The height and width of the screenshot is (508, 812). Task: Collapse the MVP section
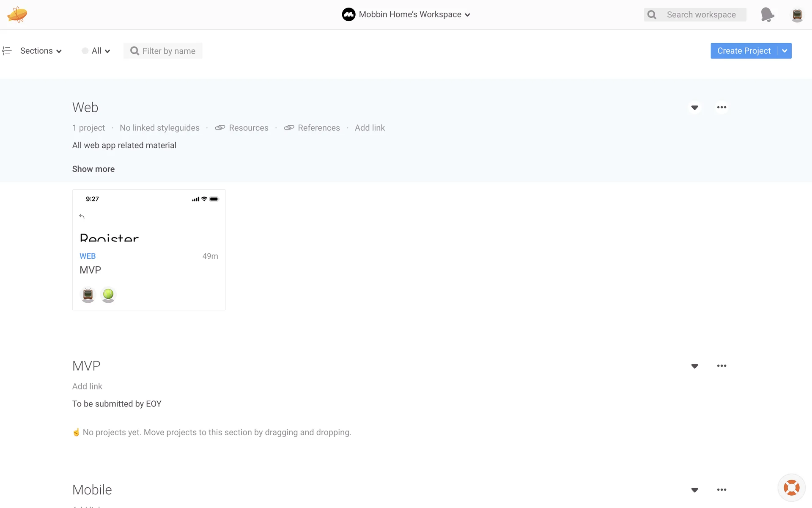point(694,366)
